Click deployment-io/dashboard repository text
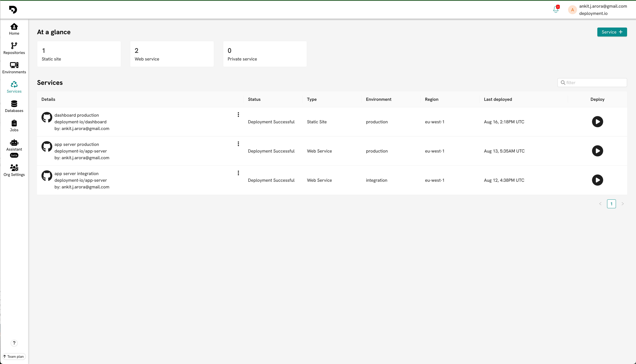Image resolution: width=636 pixels, height=364 pixels. [x=80, y=122]
